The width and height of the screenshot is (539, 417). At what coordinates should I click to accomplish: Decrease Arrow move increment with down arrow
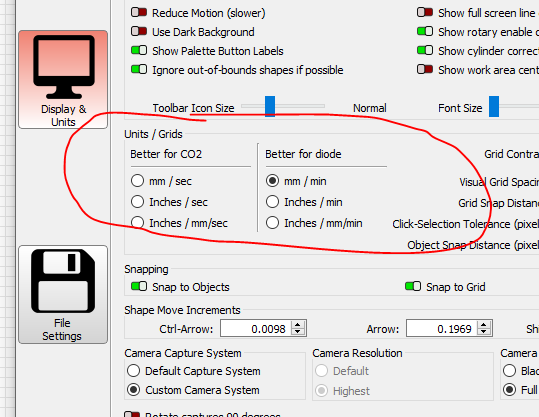coord(484,332)
